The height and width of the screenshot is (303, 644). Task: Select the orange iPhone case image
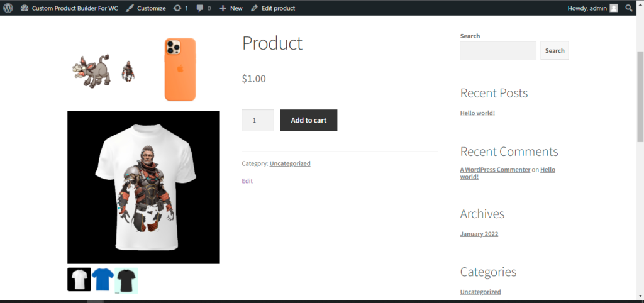[x=180, y=69]
